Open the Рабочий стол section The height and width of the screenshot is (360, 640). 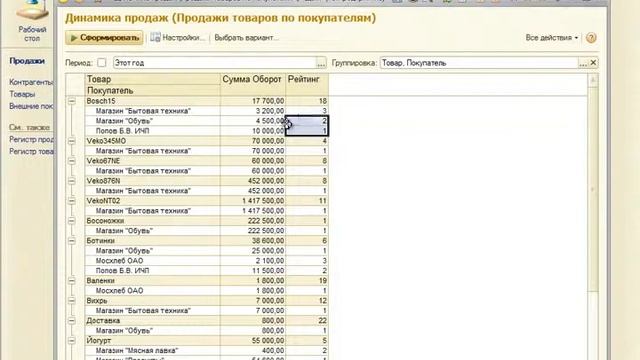[32, 21]
